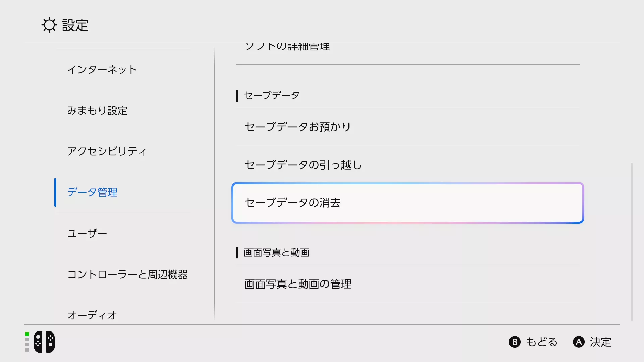This screenshot has height=362, width=644.
Task: Click the left Joy-Con in the status icon
Action: coord(38,342)
